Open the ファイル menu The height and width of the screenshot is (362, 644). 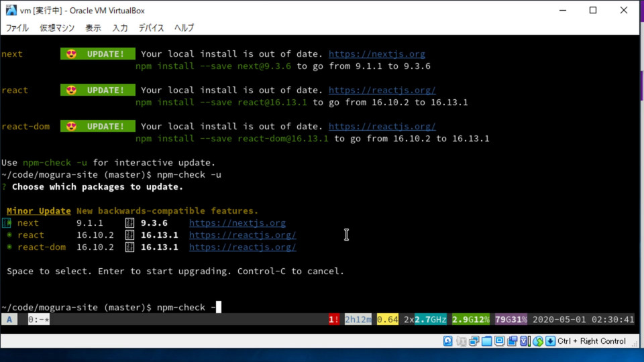point(17,28)
